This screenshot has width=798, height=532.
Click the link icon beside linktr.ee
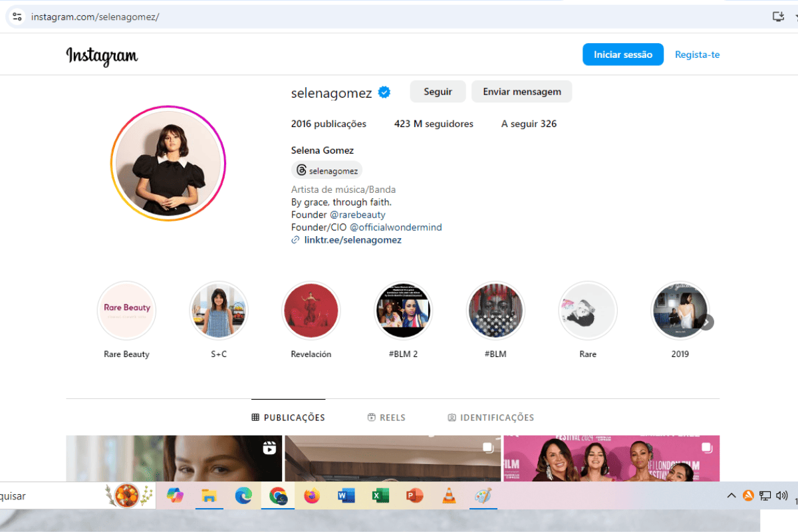[295, 240]
